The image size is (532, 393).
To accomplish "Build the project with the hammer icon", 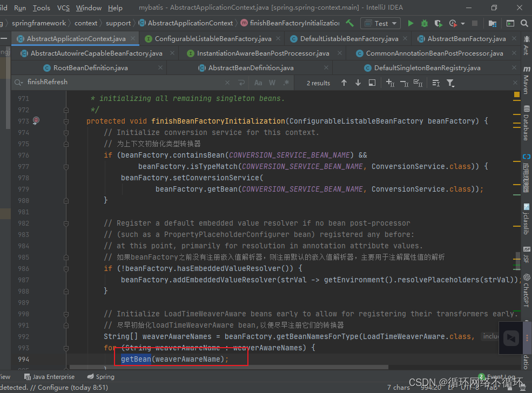I will click(x=351, y=24).
